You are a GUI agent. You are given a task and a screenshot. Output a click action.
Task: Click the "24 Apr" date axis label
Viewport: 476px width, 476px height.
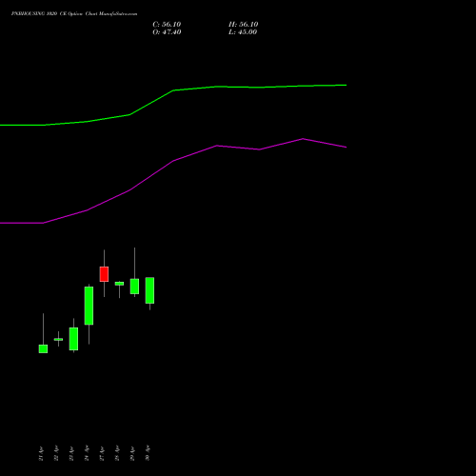pyautogui.click(x=87, y=453)
